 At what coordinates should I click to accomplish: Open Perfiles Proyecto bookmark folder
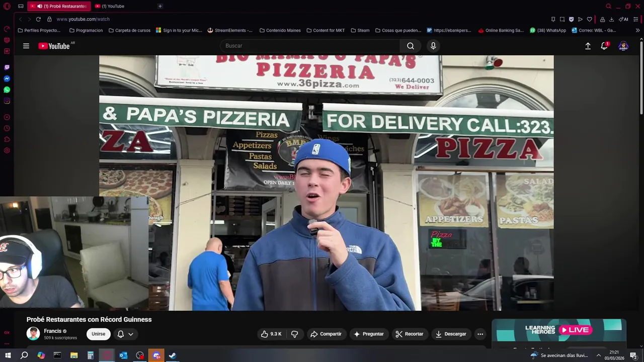[x=39, y=30]
